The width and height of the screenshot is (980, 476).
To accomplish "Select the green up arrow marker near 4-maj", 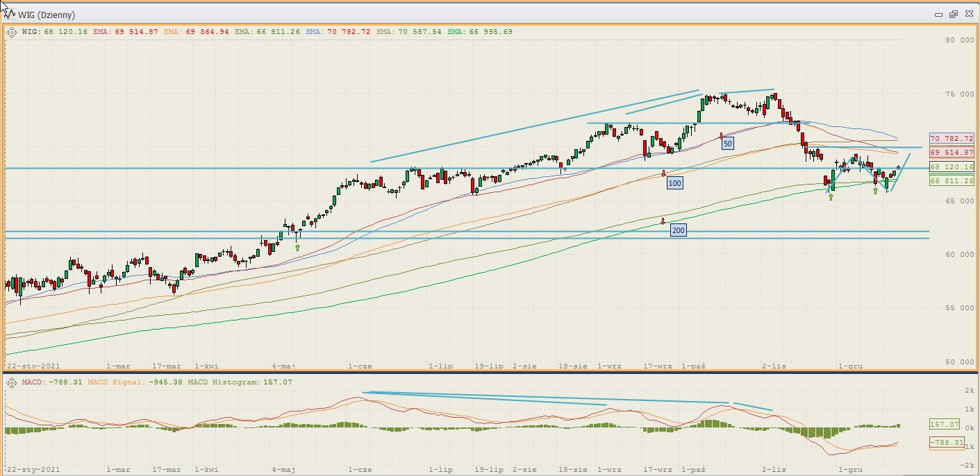I will [x=297, y=247].
